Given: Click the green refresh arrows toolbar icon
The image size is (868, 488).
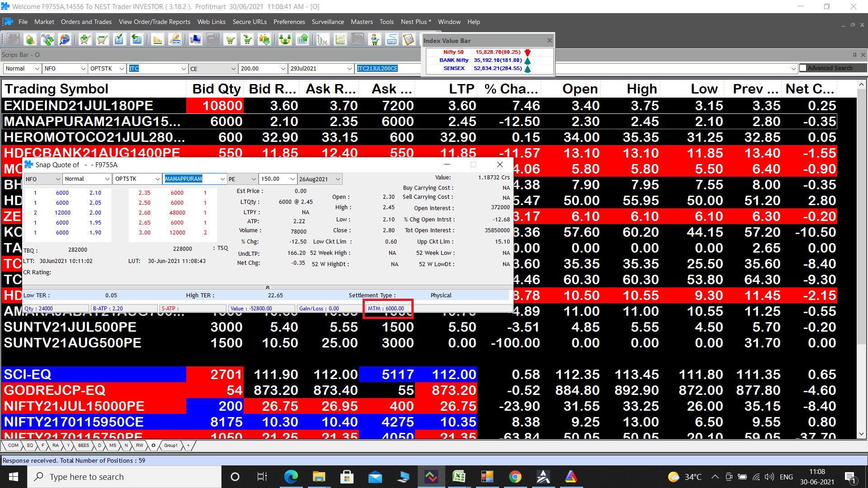Looking at the screenshot, I should (47, 40).
